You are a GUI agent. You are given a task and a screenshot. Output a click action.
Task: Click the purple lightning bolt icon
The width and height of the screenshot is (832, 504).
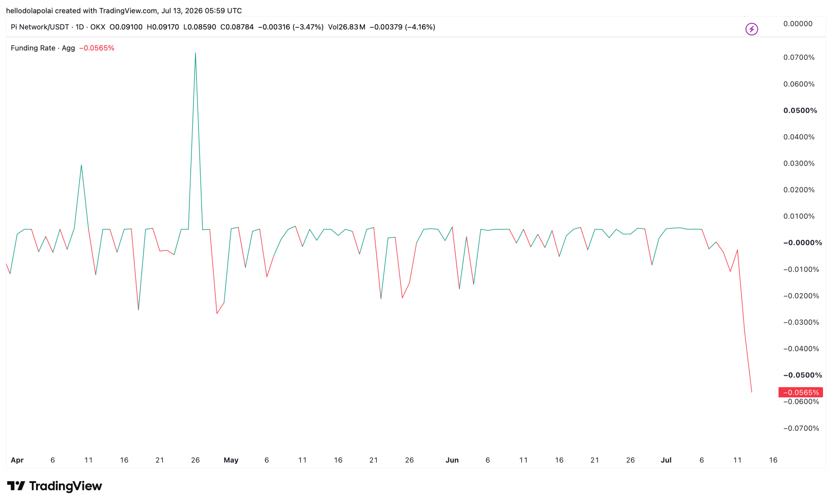tap(752, 29)
